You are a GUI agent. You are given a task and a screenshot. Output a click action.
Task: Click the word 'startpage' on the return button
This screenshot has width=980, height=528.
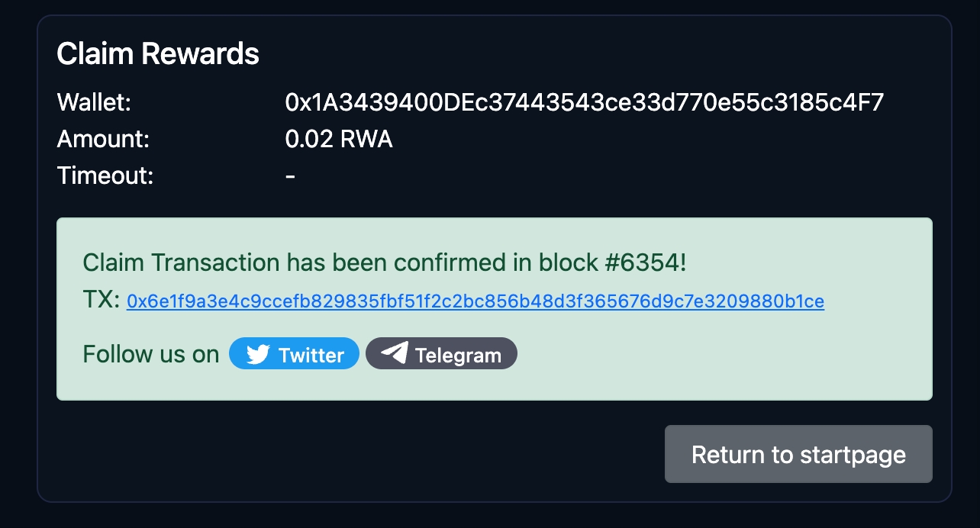[x=853, y=455]
